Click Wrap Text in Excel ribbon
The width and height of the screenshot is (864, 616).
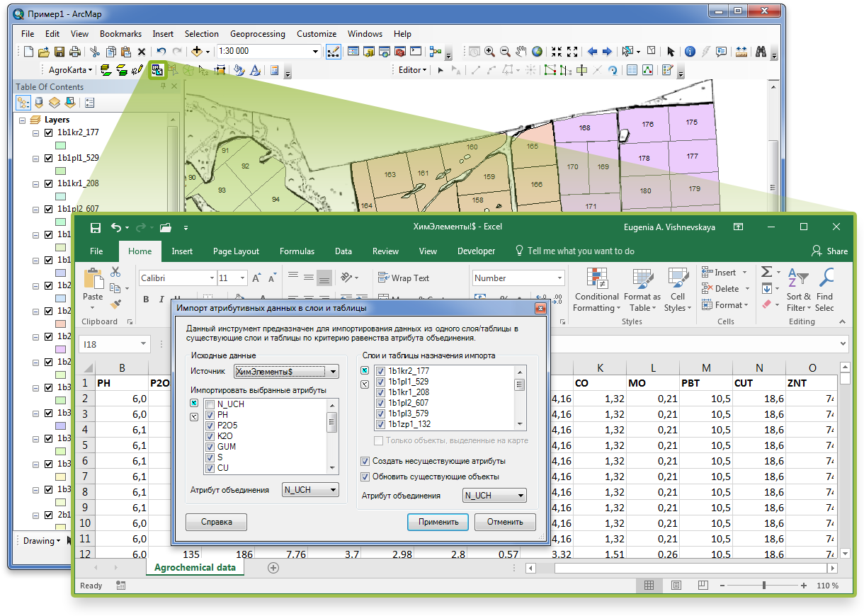(x=404, y=278)
